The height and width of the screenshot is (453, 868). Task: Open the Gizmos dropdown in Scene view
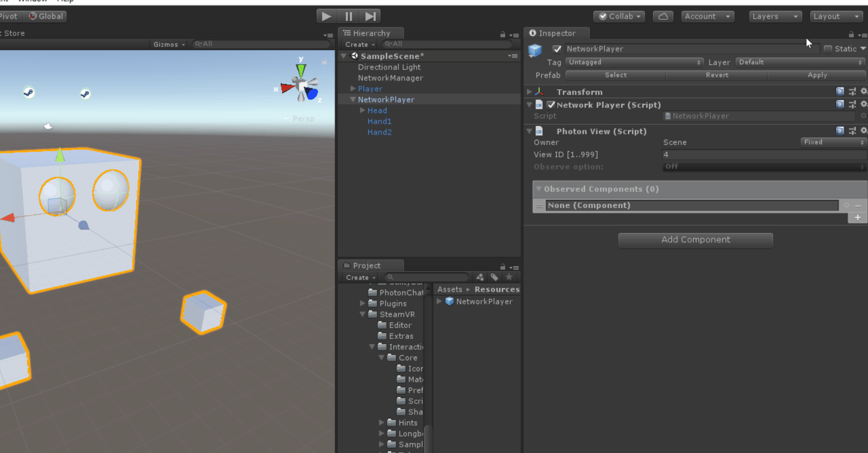click(x=169, y=44)
